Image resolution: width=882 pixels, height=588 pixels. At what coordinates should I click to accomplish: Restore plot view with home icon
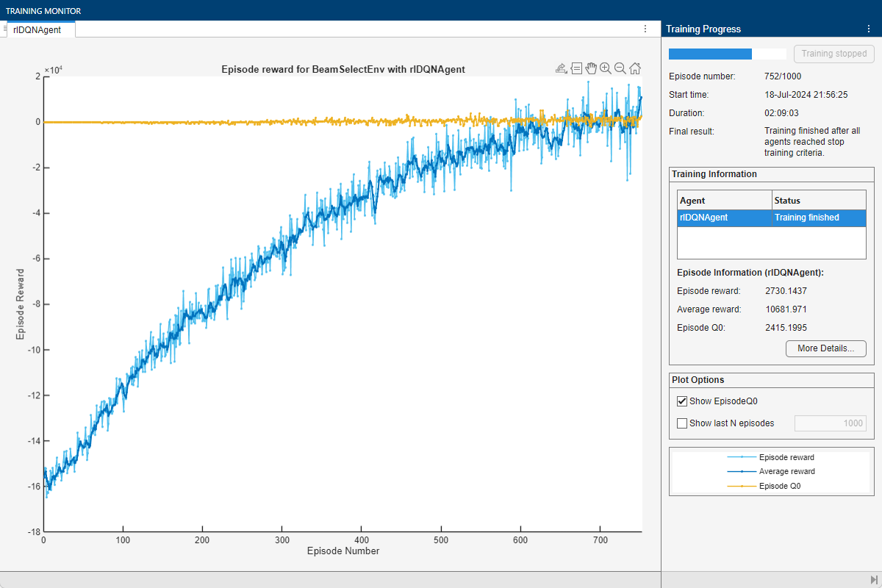(x=635, y=68)
